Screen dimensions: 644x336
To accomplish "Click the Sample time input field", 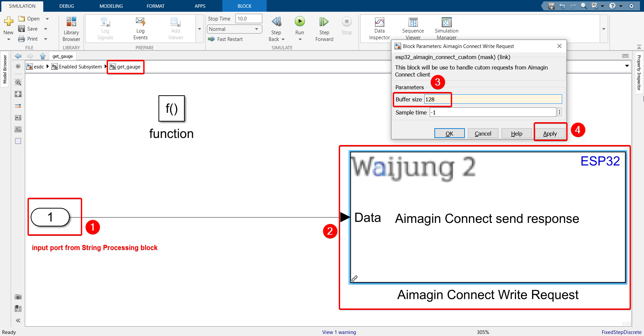I will pos(493,112).
